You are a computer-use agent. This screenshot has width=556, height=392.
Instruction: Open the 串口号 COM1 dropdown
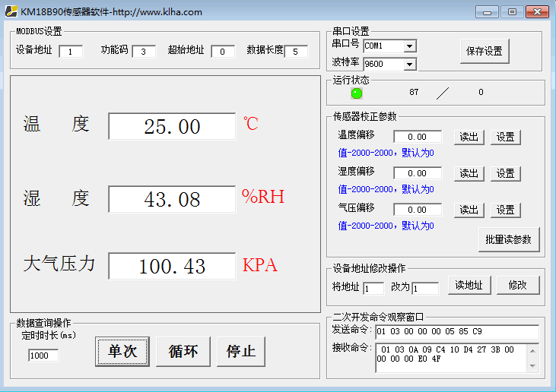[x=410, y=46]
